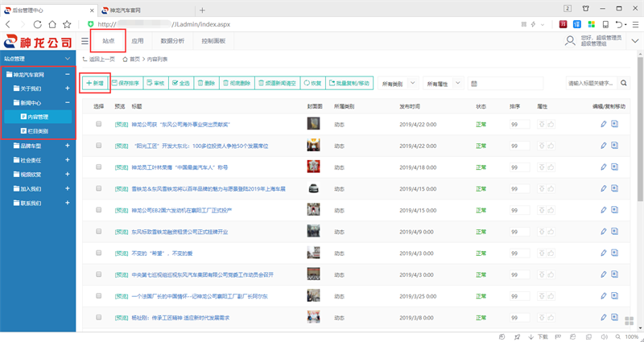Click the magnifier search icon
The image size is (644, 342).
(x=623, y=83)
